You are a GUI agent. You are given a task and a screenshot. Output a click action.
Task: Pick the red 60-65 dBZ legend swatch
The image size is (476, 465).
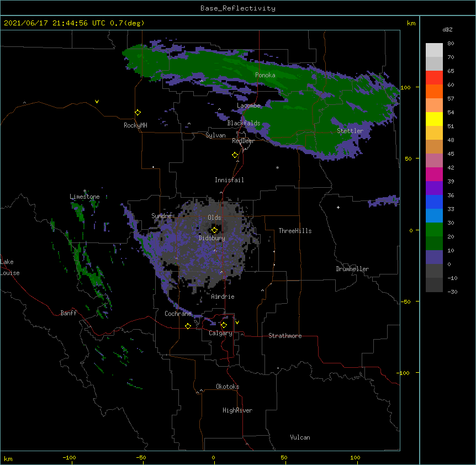[x=434, y=77]
